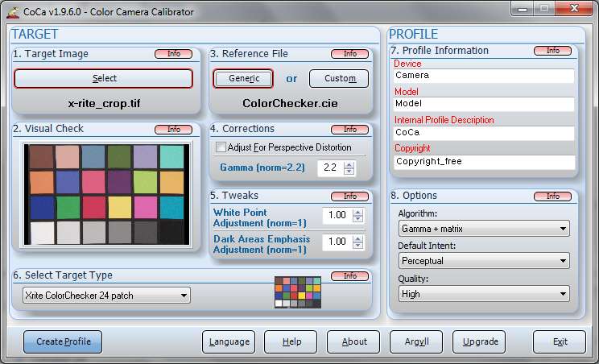
Task: Expand the Quality dropdown
Action: point(484,294)
